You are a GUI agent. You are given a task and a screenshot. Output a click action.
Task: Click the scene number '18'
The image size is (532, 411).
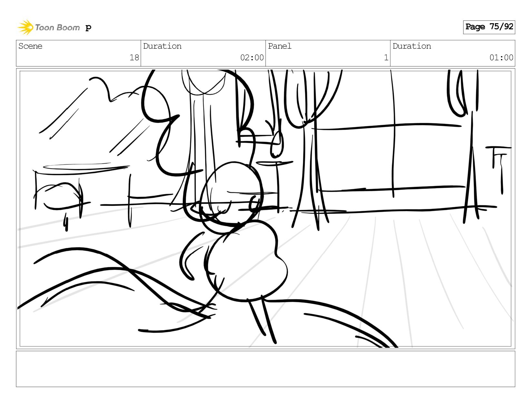click(134, 58)
